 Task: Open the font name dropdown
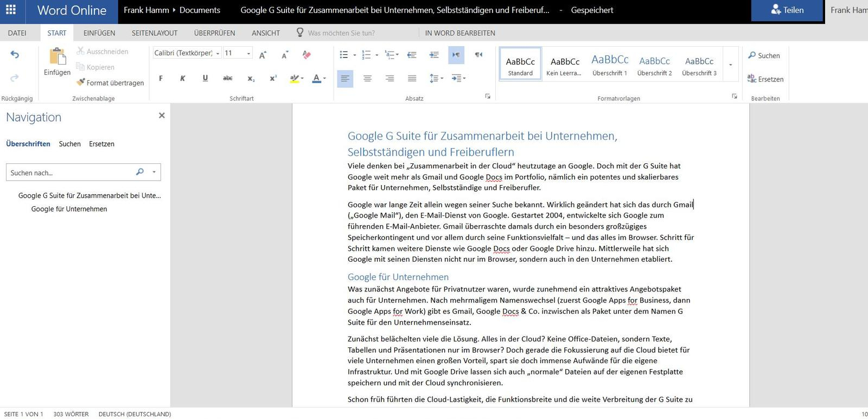[218, 53]
